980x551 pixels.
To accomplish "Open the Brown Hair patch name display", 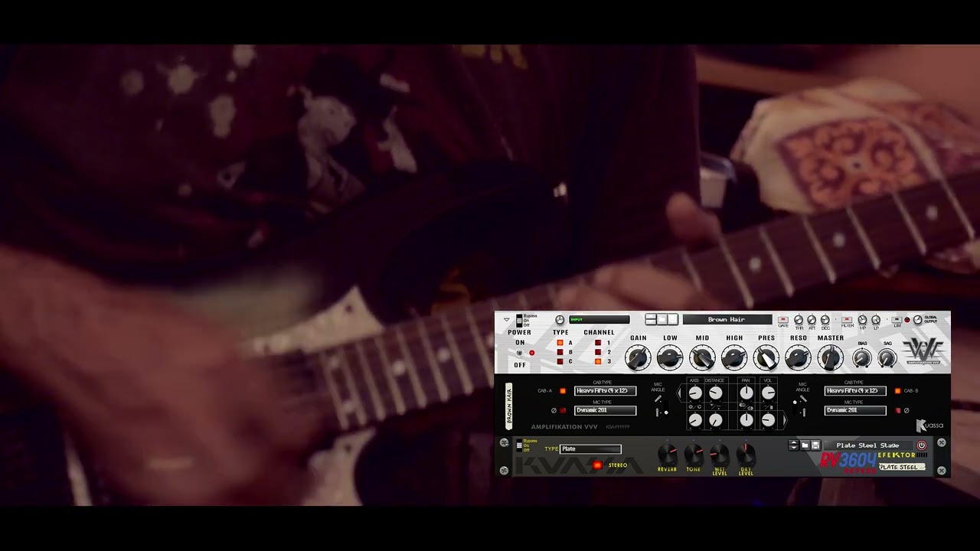I will (x=727, y=320).
